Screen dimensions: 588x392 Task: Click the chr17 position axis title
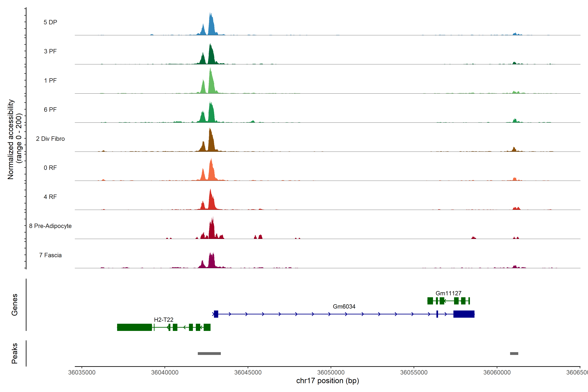coord(327,381)
